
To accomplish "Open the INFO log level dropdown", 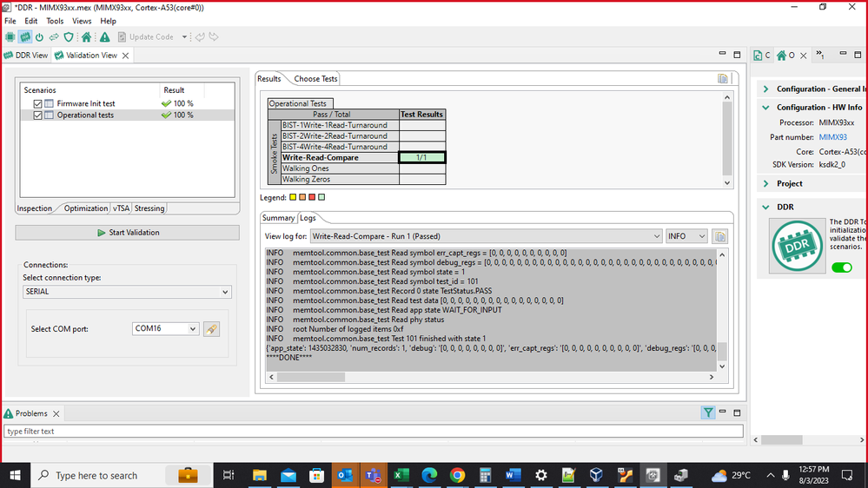I will tap(686, 236).
